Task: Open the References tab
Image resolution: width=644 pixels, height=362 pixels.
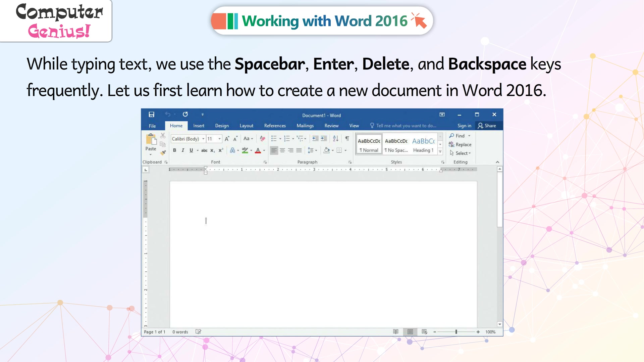Action: [x=275, y=126]
